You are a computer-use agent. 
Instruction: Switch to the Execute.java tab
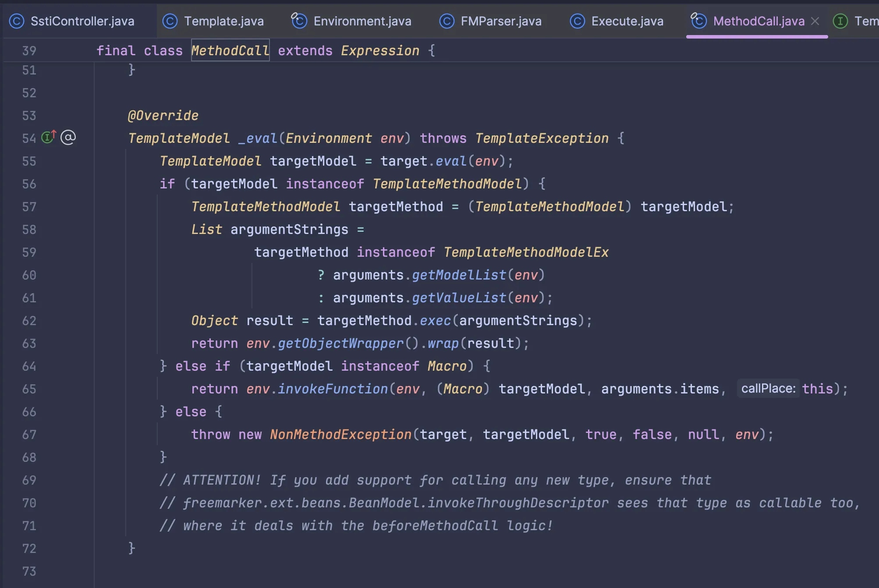click(x=617, y=21)
